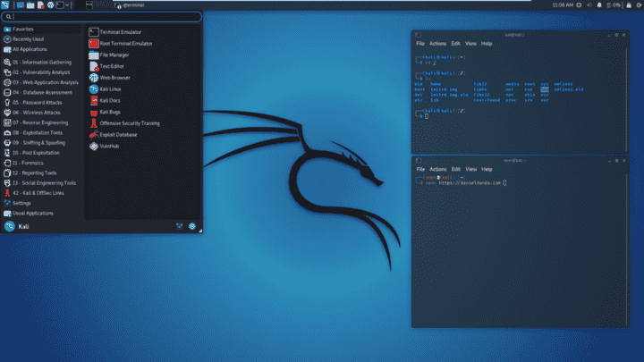This screenshot has height=362, width=644.
Task: Open Edit menu in lower root terminal
Action: pos(455,169)
